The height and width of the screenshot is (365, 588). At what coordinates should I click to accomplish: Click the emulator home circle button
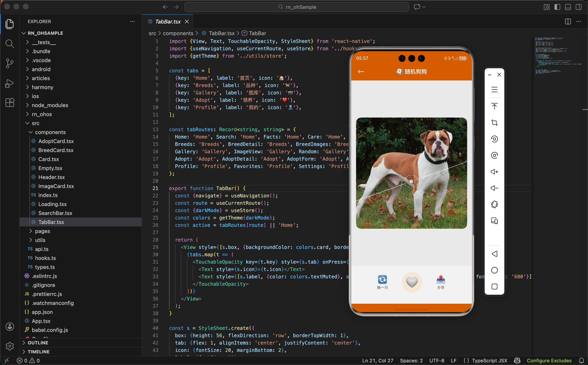pyautogui.click(x=494, y=270)
